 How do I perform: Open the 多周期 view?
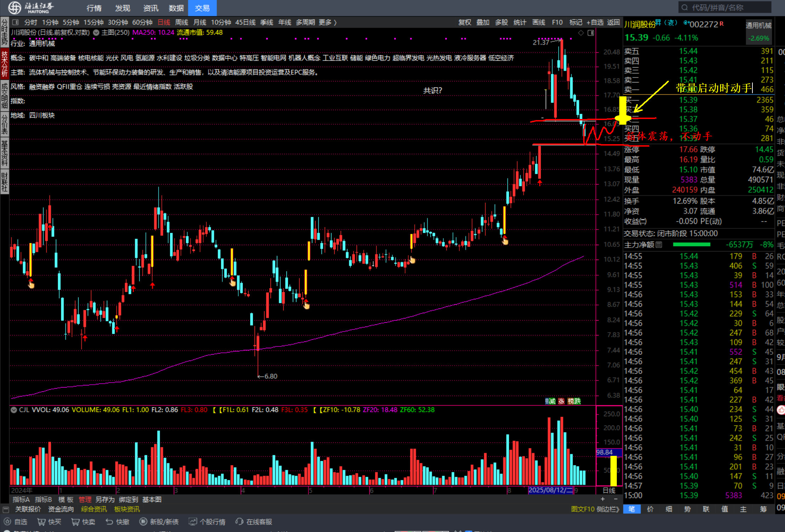305,22
